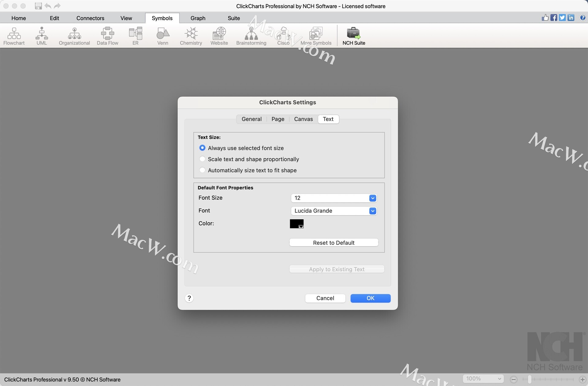Select the Text settings tab
The height and width of the screenshot is (386, 588).
[328, 119]
